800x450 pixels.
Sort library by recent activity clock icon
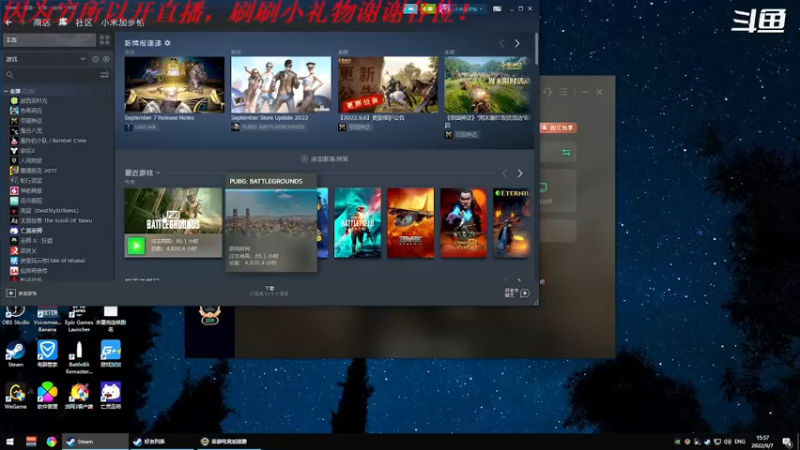click(x=95, y=59)
